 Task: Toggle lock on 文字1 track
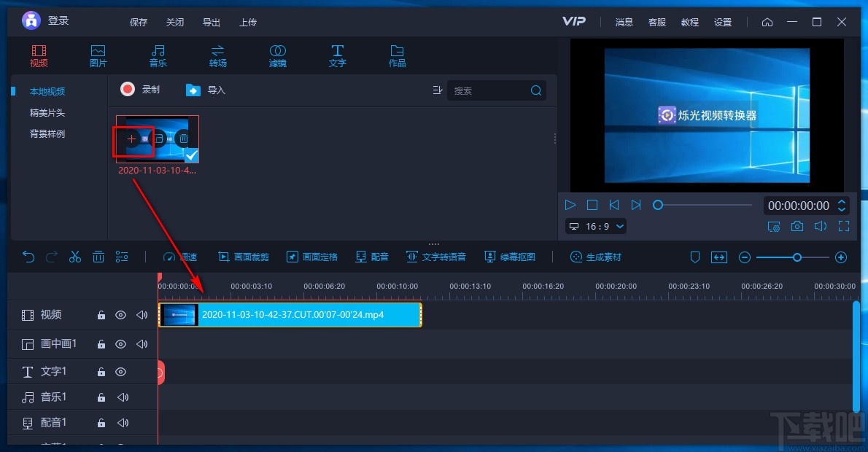[101, 372]
